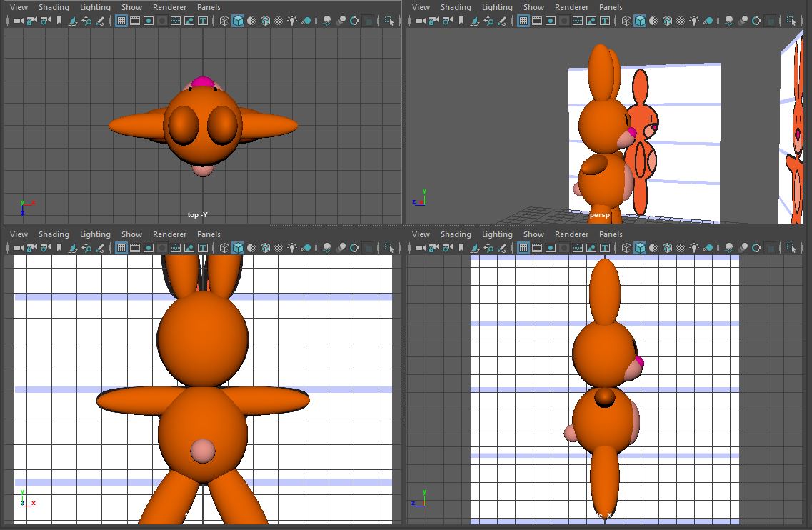Click Smooth Shade All in top view panel
The image size is (812, 530).
pos(238,21)
